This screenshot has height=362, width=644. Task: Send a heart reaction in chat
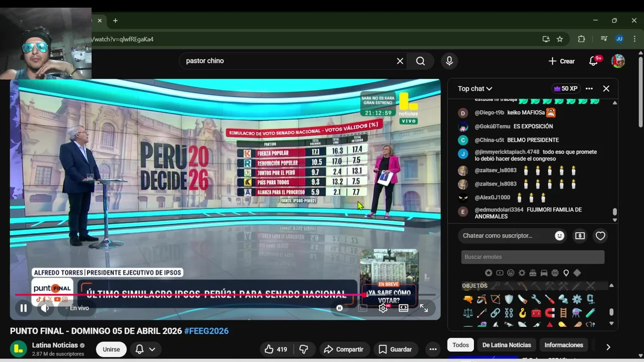[x=600, y=236]
